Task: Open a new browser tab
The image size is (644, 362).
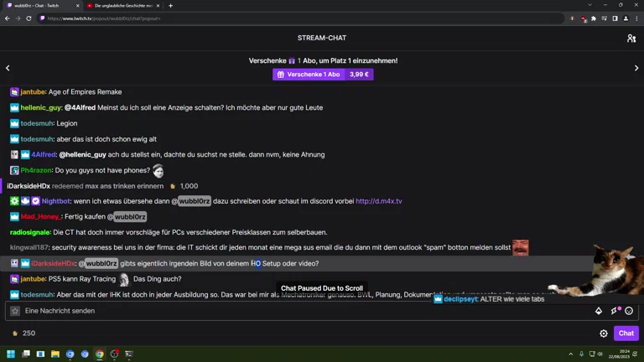Action: (x=170, y=6)
